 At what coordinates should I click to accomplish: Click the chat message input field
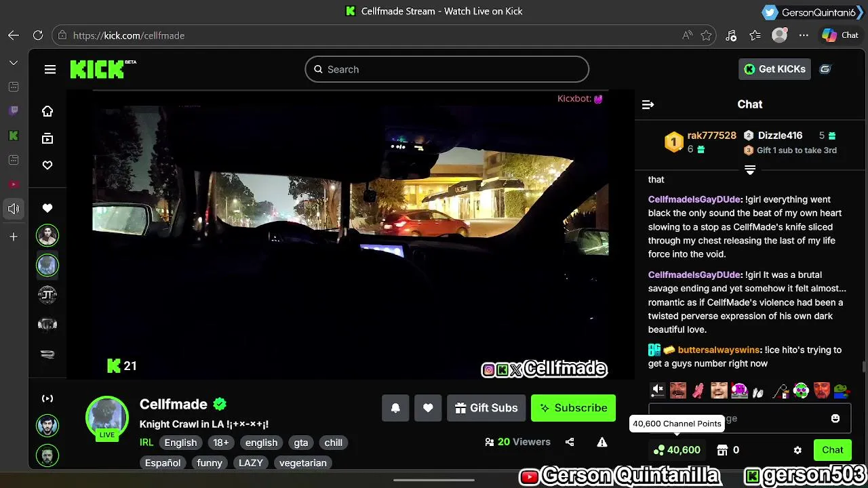(x=750, y=418)
